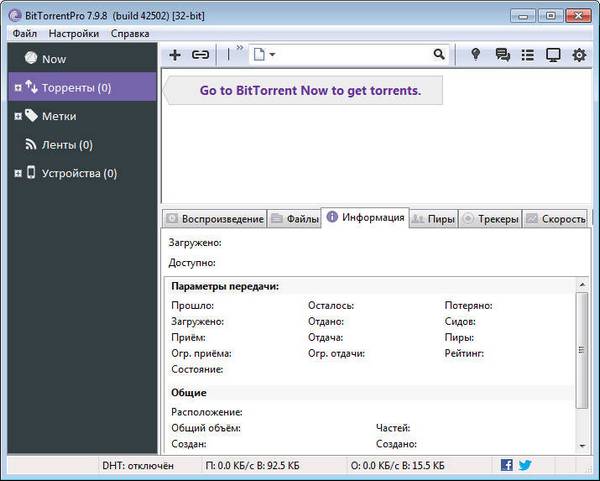Expand the Торренты tree node
The height and width of the screenshot is (481, 600).
18,88
